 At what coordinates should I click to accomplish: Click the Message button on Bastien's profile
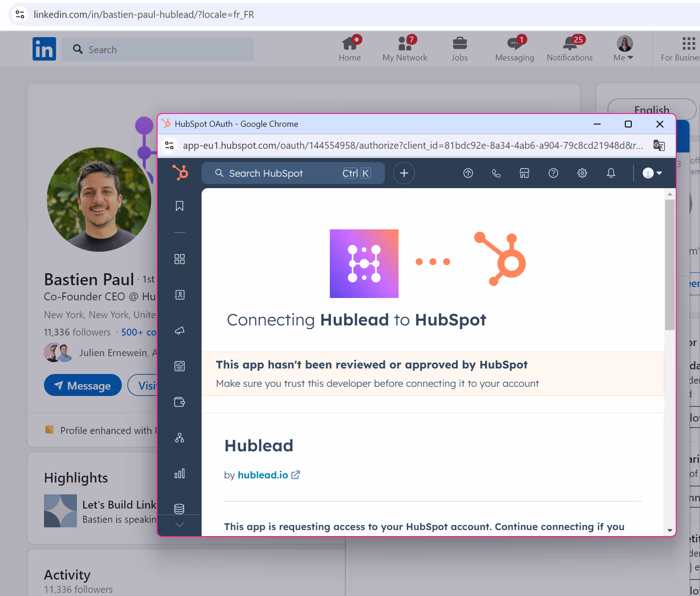click(82, 385)
